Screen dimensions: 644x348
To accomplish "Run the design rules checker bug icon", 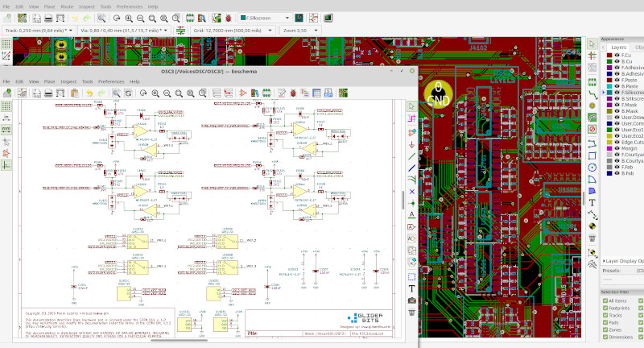I will click(x=228, y=17).
